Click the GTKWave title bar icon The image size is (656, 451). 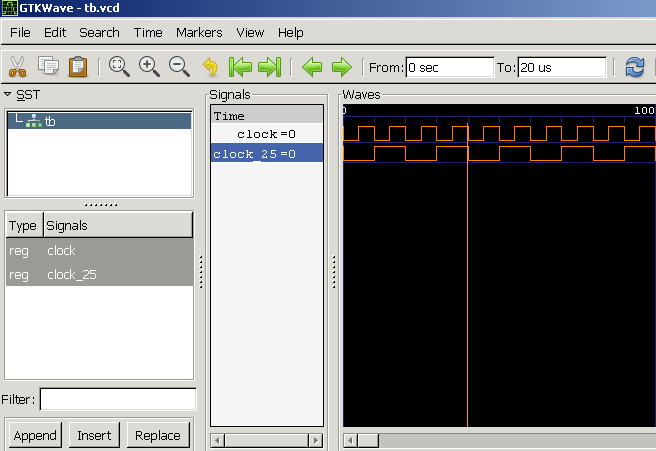pyautogui.click(x=9, y=8)
